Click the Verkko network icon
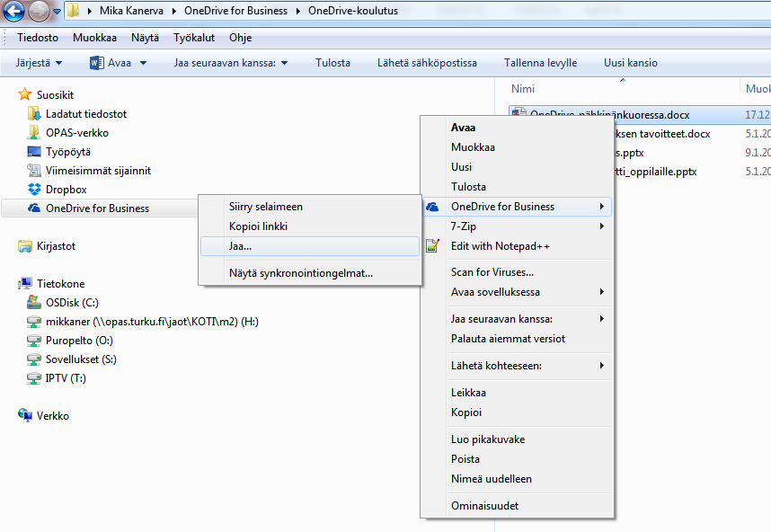The height and width of the screenshot is (532, 771). tap(24, 415)
